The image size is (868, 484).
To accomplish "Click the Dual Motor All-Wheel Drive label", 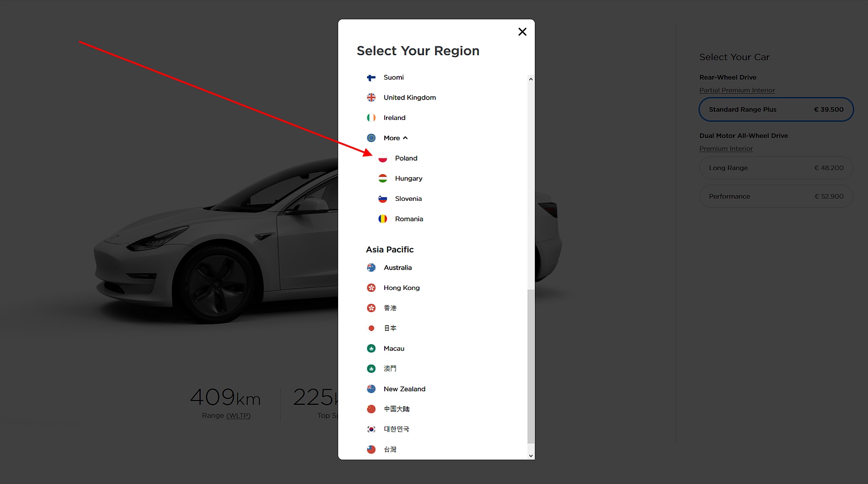I will (x=744, y=136).
